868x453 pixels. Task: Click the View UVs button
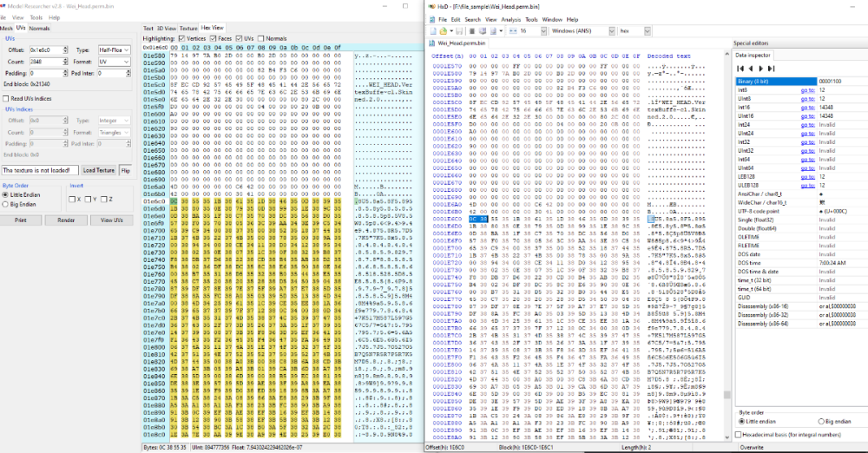pos(111,220)
